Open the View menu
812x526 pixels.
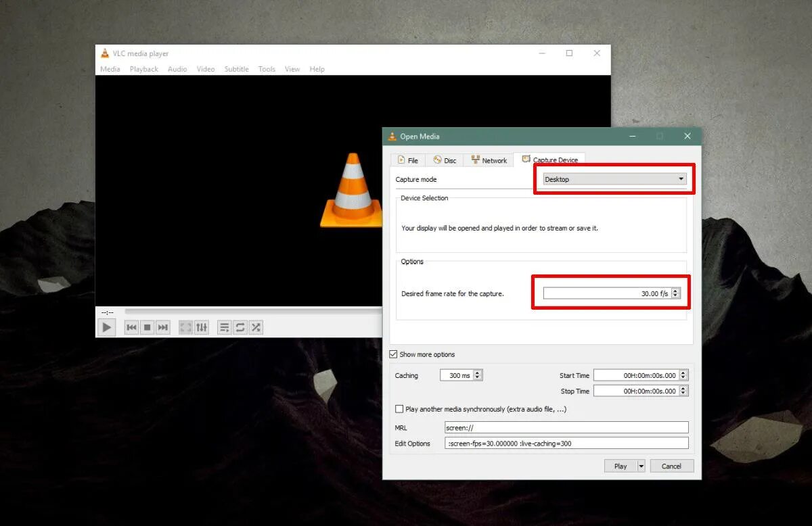[292, 69]
